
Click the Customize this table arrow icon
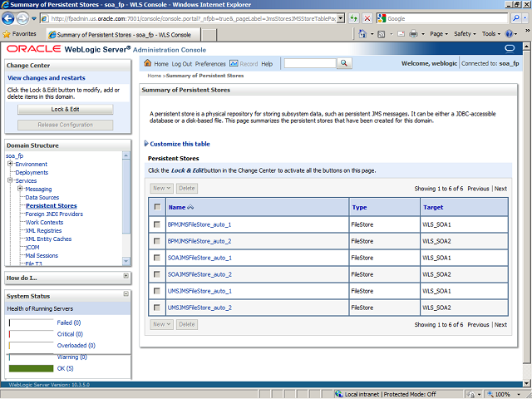145,144
